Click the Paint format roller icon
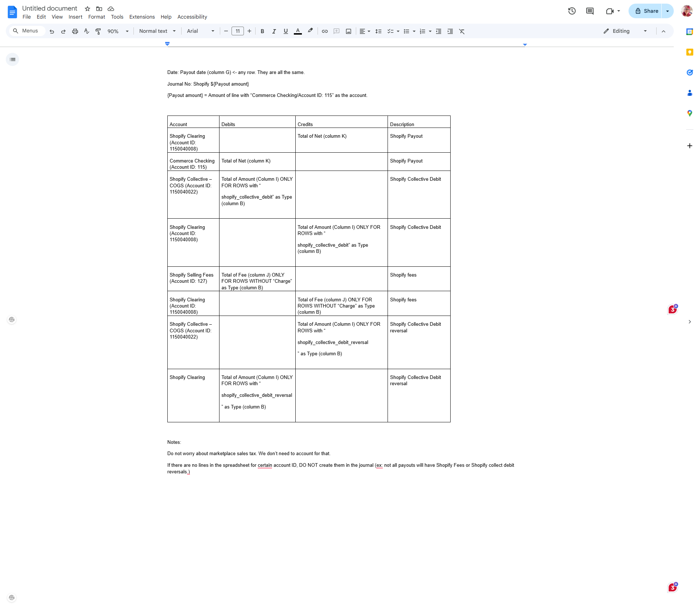The height and width of the screenshot is (610, 700). tap(98, 31)
